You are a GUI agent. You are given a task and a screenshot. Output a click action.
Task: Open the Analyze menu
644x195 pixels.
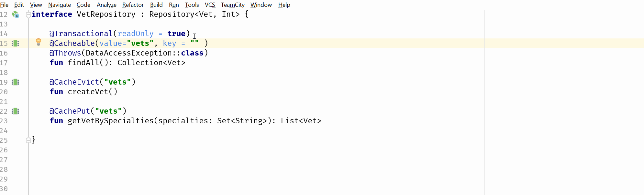pyautogui.click(x=106, y=5)
